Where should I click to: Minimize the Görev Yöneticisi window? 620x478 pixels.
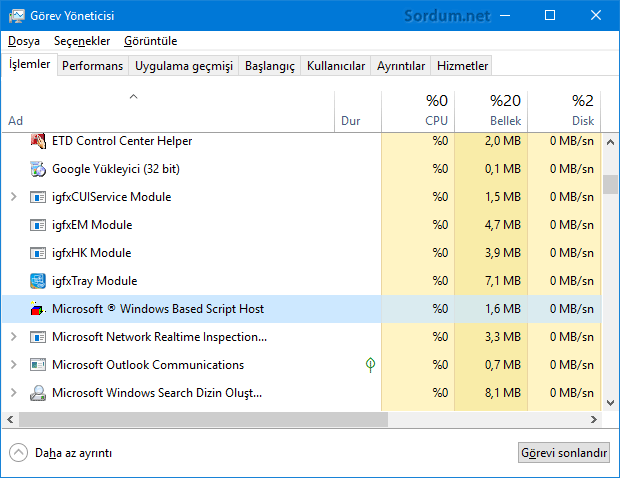coord(505,15)
